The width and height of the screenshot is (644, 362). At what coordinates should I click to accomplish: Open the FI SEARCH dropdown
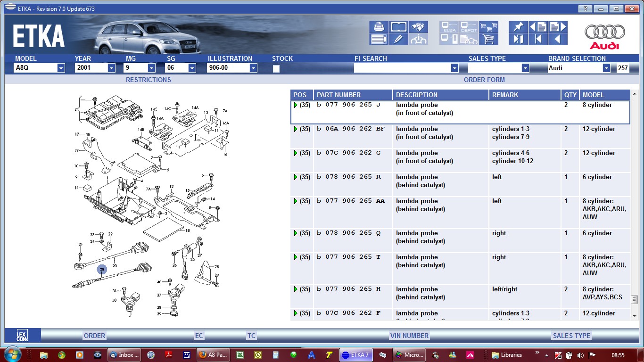pos(454,68)
